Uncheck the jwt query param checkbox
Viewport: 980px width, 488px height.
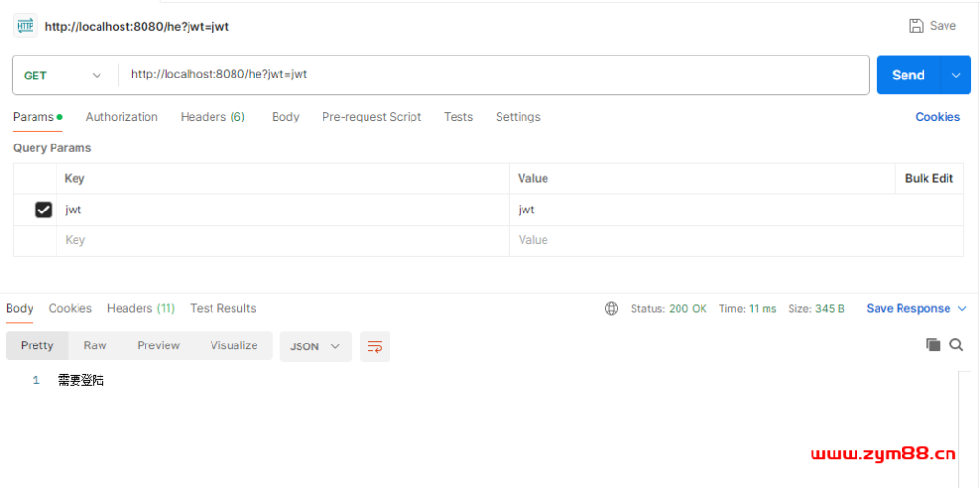tap(43, 210)
